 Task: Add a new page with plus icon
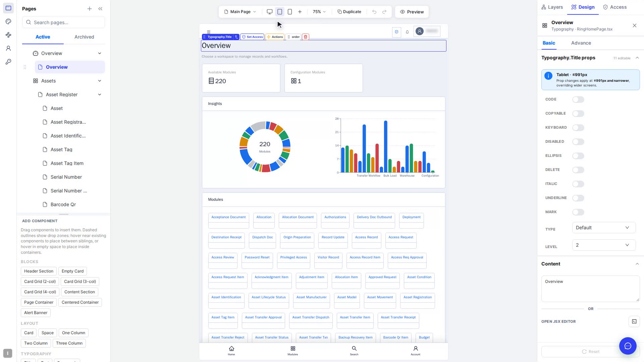click(90, 9)
